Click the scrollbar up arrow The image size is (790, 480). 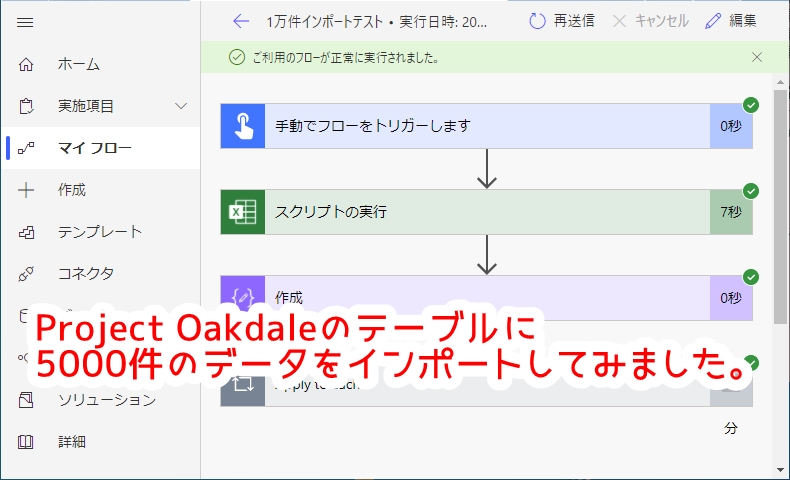pyautogui.click(x=780, y=82)
